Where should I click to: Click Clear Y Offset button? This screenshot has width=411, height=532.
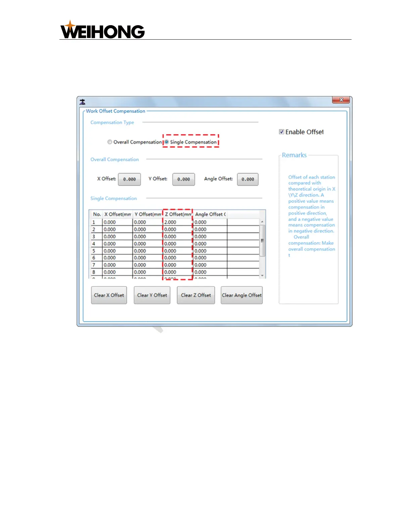pyautogui.click(x=152, y=295)
